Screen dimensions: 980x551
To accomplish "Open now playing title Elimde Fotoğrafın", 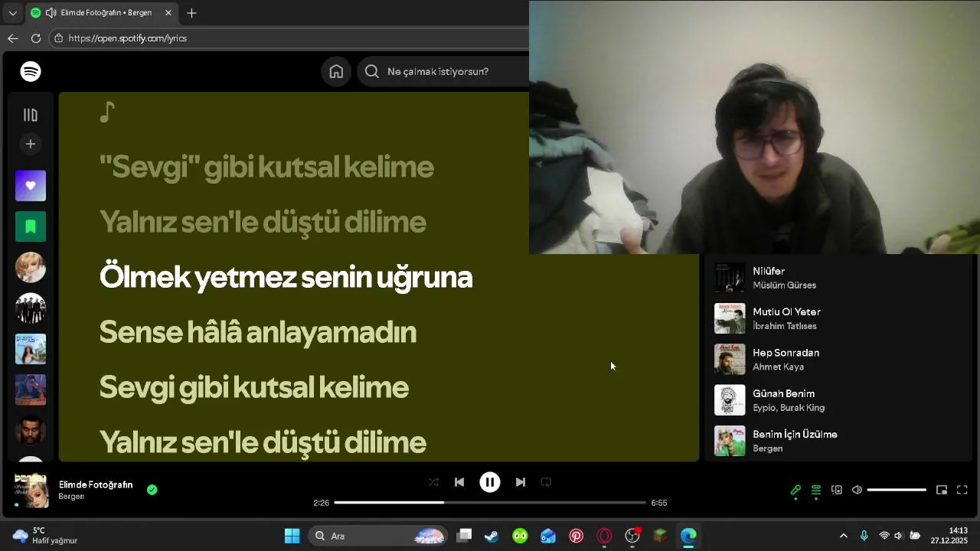I will tap(96, 484).
